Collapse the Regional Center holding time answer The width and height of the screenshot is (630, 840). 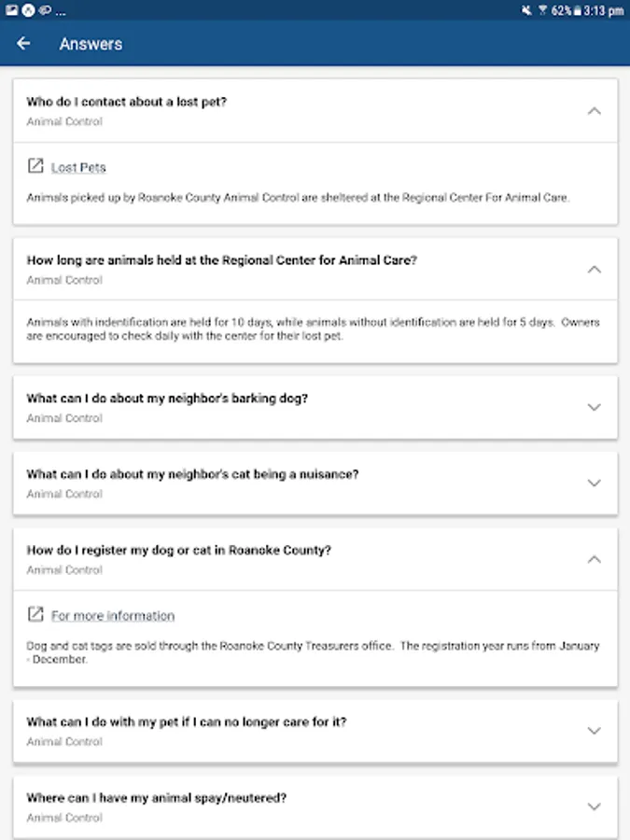594,269
